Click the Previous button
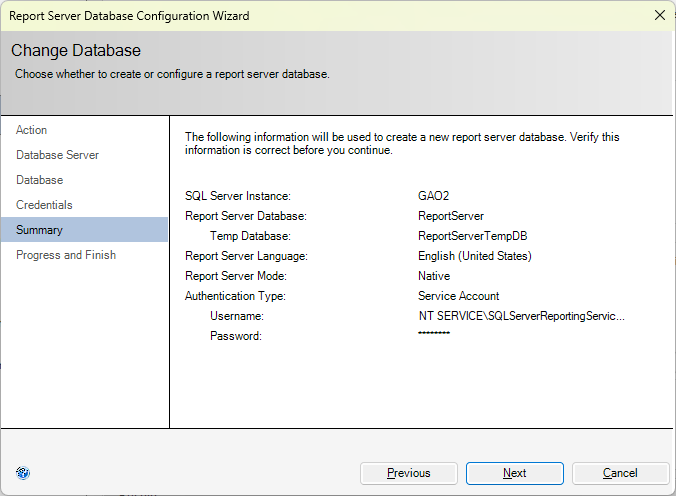Viewport: 676px width, 496px height. [x=409, y=473]
